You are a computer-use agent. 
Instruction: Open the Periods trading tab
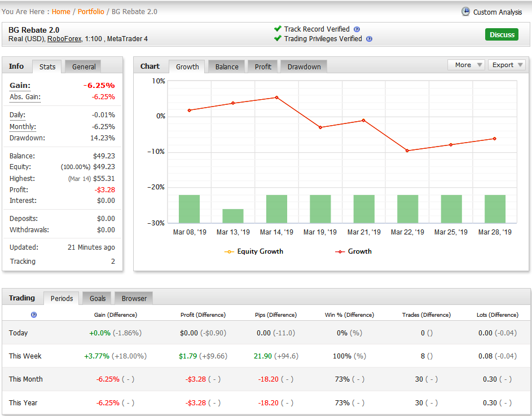pyautogui.click(x=61, y=298)
